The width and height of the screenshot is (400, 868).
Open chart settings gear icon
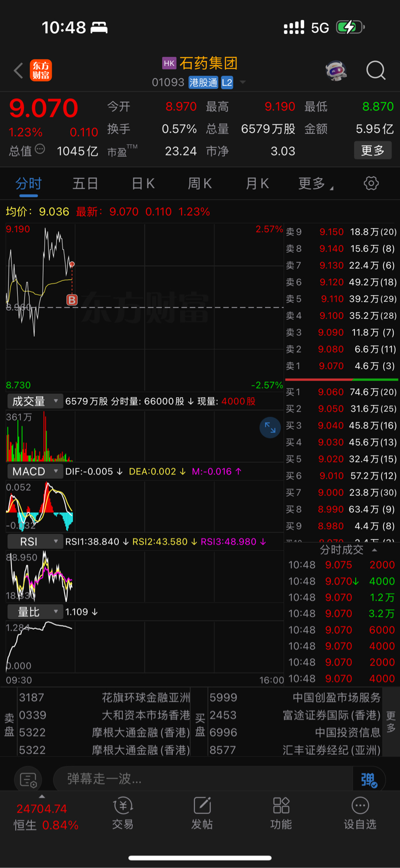point(371,183)
